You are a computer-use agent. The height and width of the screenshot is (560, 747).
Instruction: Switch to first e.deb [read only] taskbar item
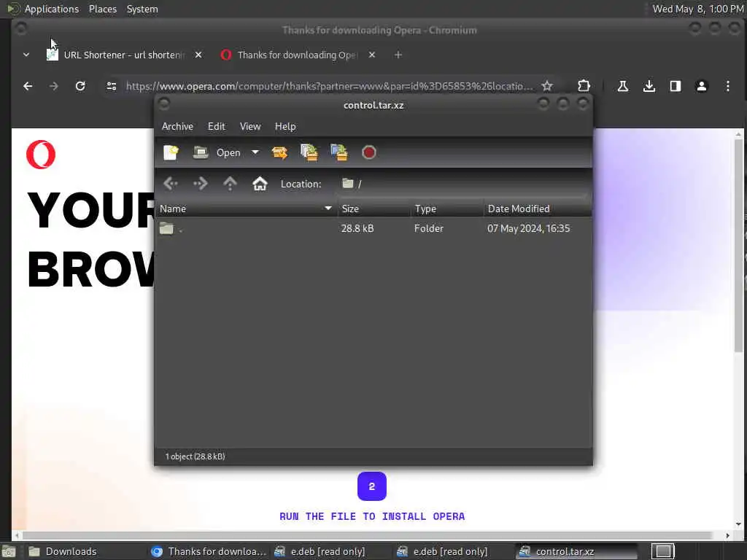(330, 551)
